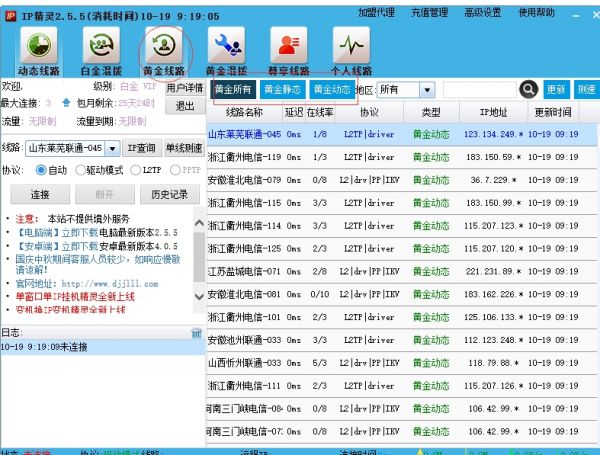Open the 使用帮助 menu
The height and width of the screenshot is (455, 600).
pos(536,13)
